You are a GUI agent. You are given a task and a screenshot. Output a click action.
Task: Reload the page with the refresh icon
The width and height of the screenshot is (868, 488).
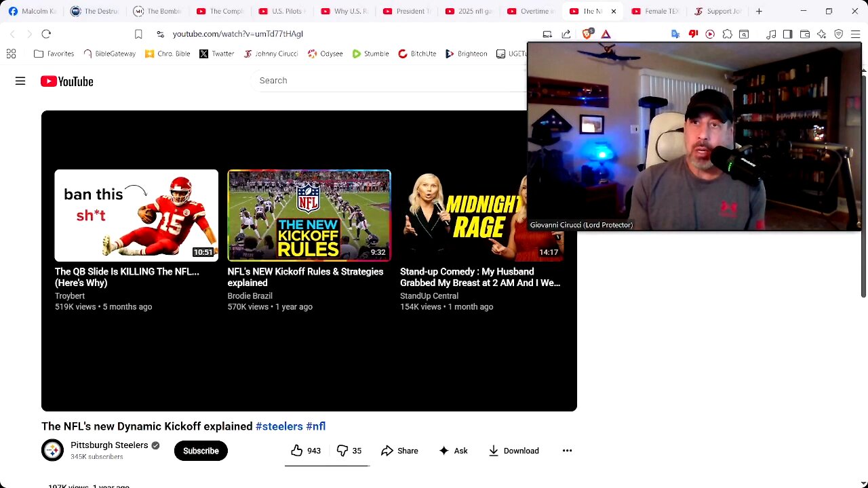point(46,34)
